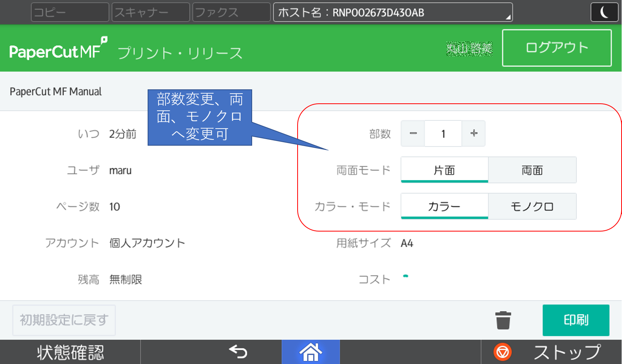Open the スキャナー function tab
The image size is (622, 364).
tap(151, 12)
